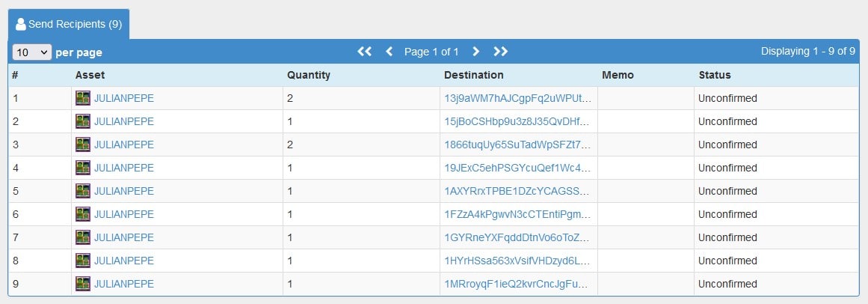Open destination address starting with 13j9aWM7
Screen dimensions: 868x304
click(517, 98)
